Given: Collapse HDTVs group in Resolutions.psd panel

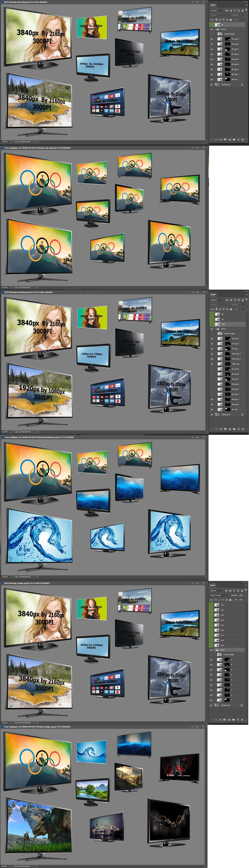Looking at the screenshot, I should 215,329.
